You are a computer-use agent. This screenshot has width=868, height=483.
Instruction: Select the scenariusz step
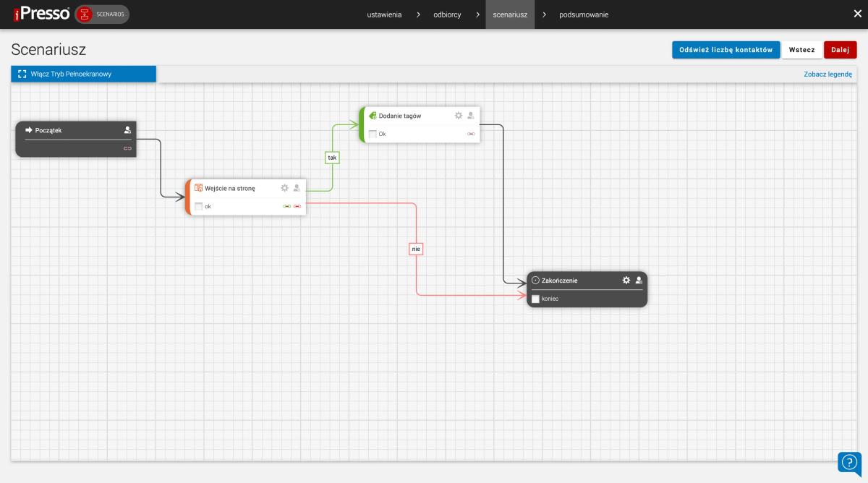click(510, 14)
